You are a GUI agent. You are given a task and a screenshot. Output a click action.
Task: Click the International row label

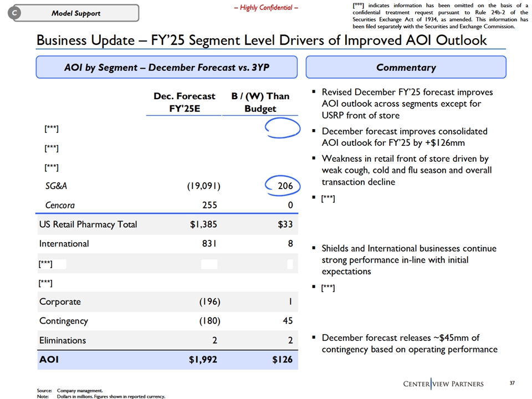click(64, 243)
